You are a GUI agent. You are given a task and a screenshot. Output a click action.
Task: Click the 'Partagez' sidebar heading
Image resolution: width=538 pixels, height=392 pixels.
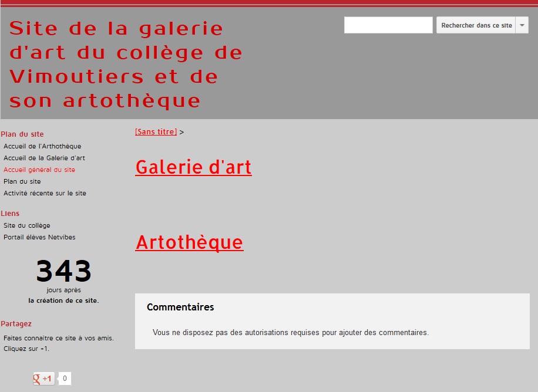[16, 323]
